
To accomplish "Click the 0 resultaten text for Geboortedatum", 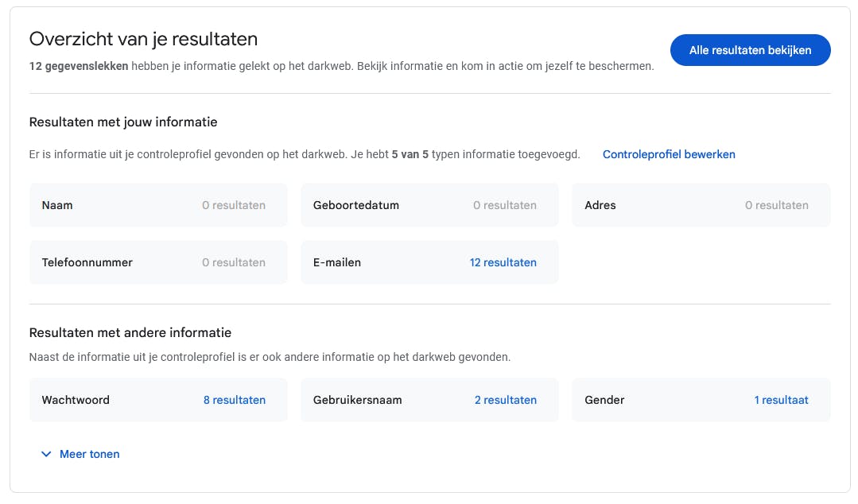I will (504, 205).
